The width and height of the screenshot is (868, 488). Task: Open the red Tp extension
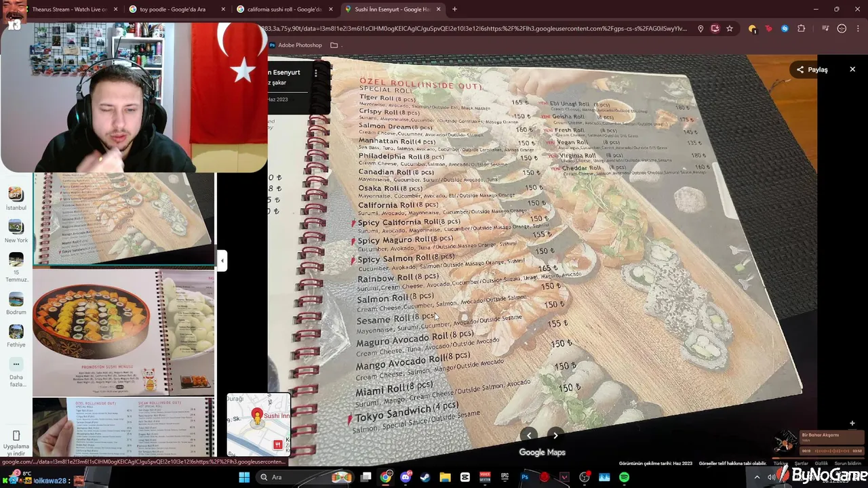(768, 28)
